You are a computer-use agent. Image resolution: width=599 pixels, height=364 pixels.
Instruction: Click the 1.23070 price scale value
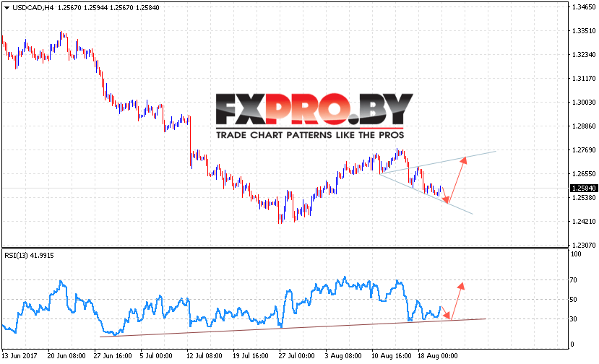click(x=584, y=245)
